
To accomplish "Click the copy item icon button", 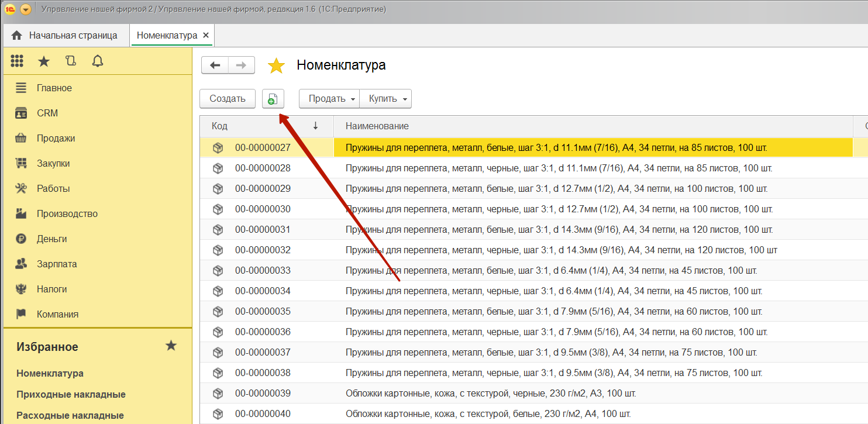I will point(273,99).
